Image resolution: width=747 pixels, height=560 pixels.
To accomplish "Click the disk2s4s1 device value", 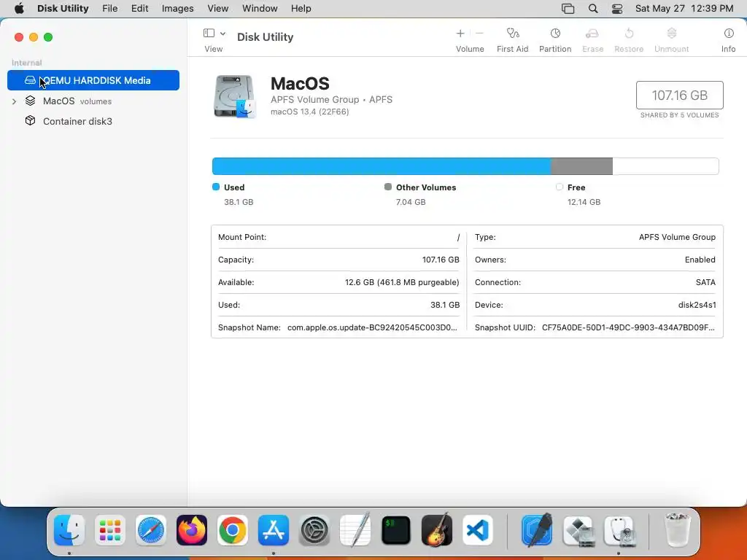I will tap(697, 305).
